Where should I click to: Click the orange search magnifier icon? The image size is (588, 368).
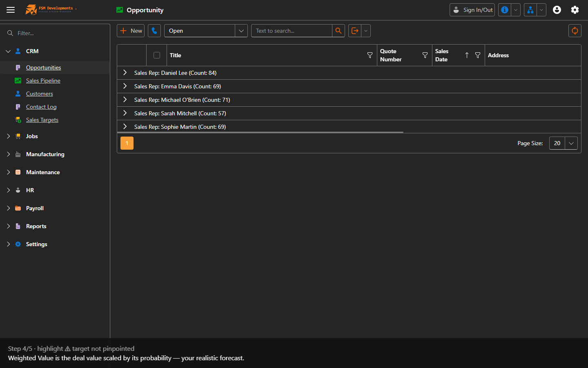pos(339,31)
